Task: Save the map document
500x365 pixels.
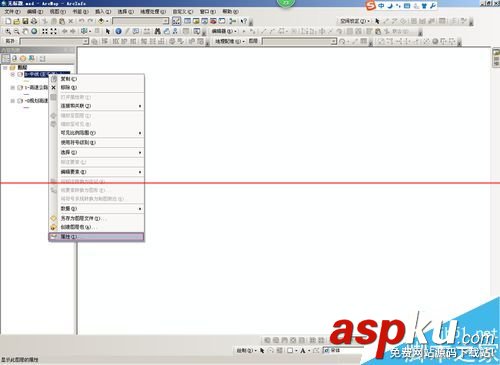Action: tap(25, 21)
